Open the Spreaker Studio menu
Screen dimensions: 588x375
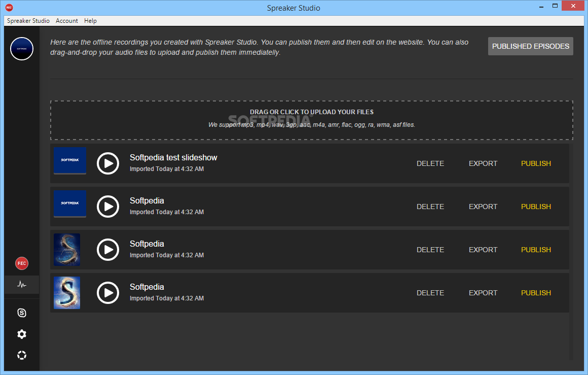click(28, 21)
